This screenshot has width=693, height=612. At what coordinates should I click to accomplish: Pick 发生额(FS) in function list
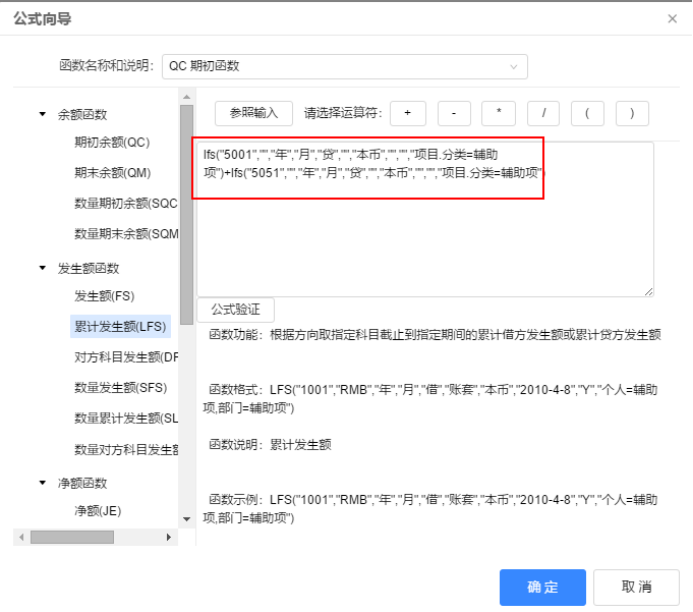pos(104,296)
